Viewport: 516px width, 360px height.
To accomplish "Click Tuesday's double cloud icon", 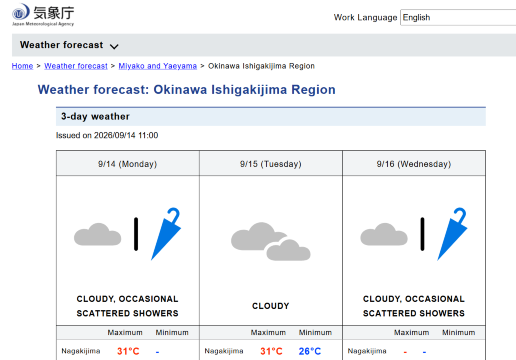I will [x=271, y=241].
